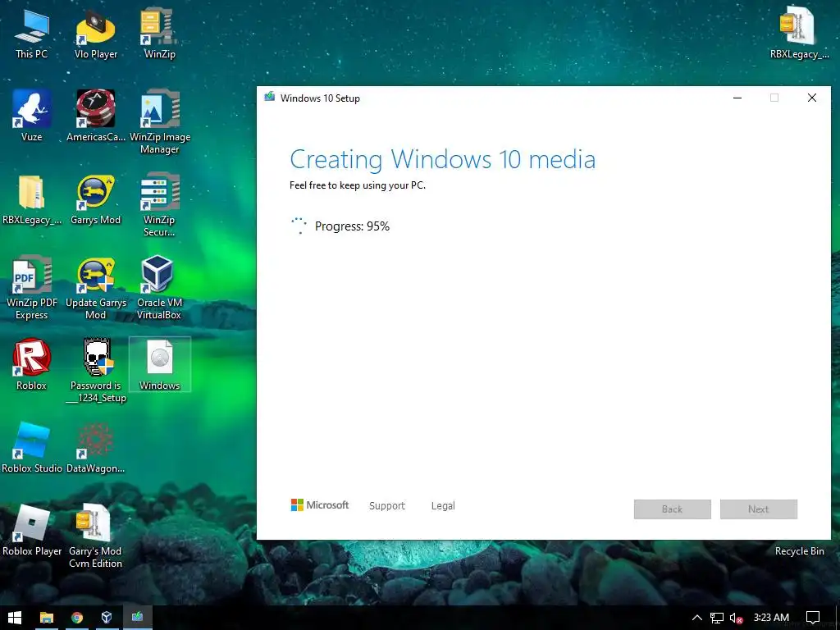Select the WinZip desktop shortcut
This screenshot has height=630, width=840.
159,33
